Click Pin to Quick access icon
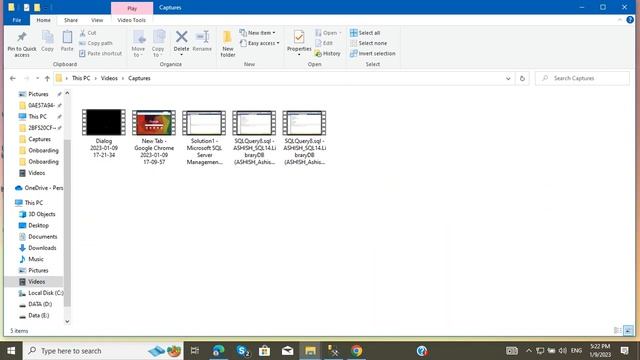This screenshot has width=640, height=360. coord(22,38)
